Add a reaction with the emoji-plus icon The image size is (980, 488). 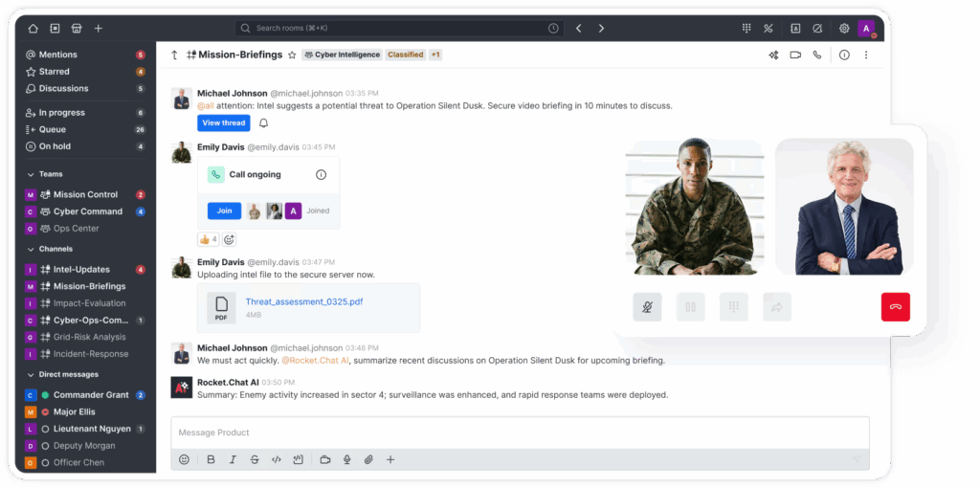click(230, 239)
